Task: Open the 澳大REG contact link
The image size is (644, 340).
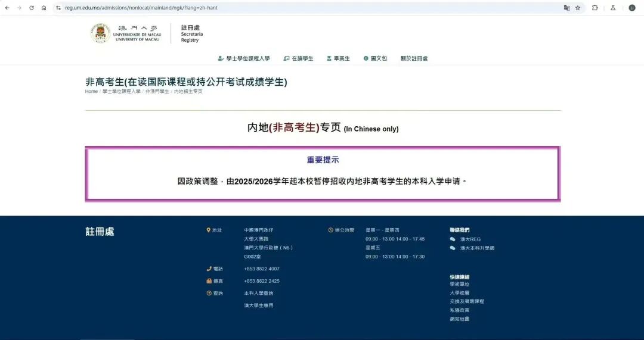Action: [470, 239]
